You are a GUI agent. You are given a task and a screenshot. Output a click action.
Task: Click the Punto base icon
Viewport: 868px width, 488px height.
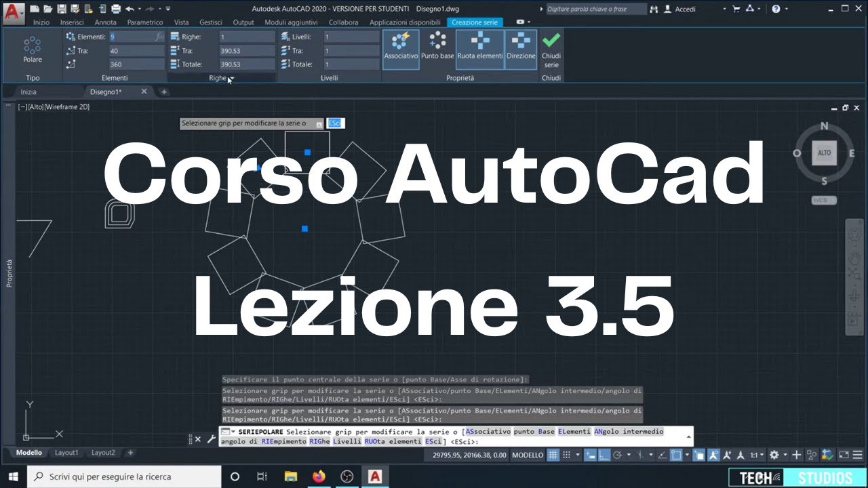pos(437,47)
